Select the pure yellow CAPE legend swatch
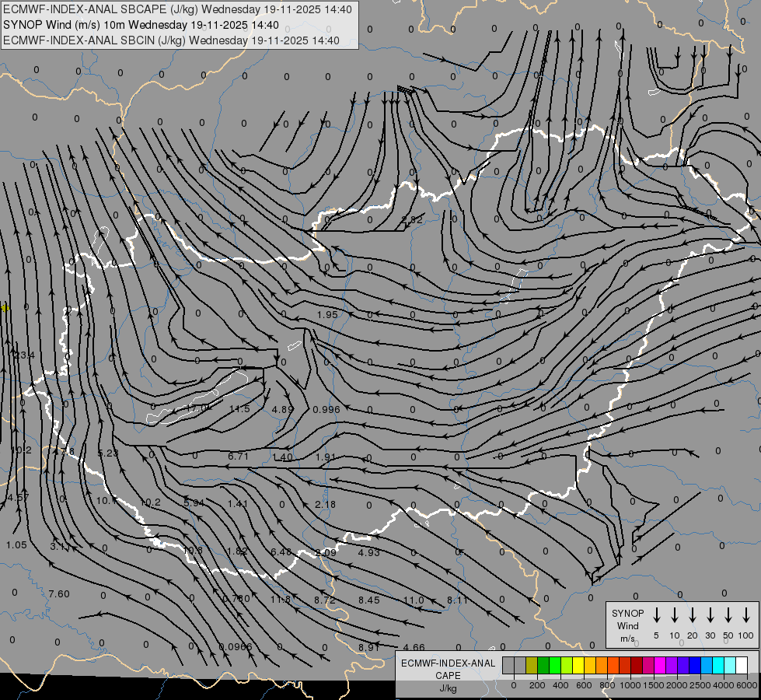Image resolution: width=761 pixels, height=700 pixels. click(578, 665)
